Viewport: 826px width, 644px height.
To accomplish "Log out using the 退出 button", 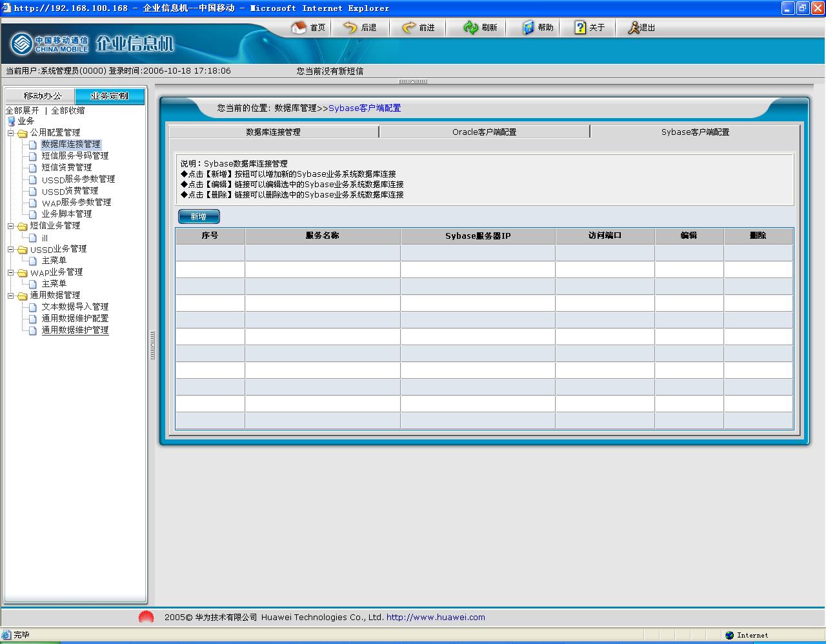I will tap(641, 28).
